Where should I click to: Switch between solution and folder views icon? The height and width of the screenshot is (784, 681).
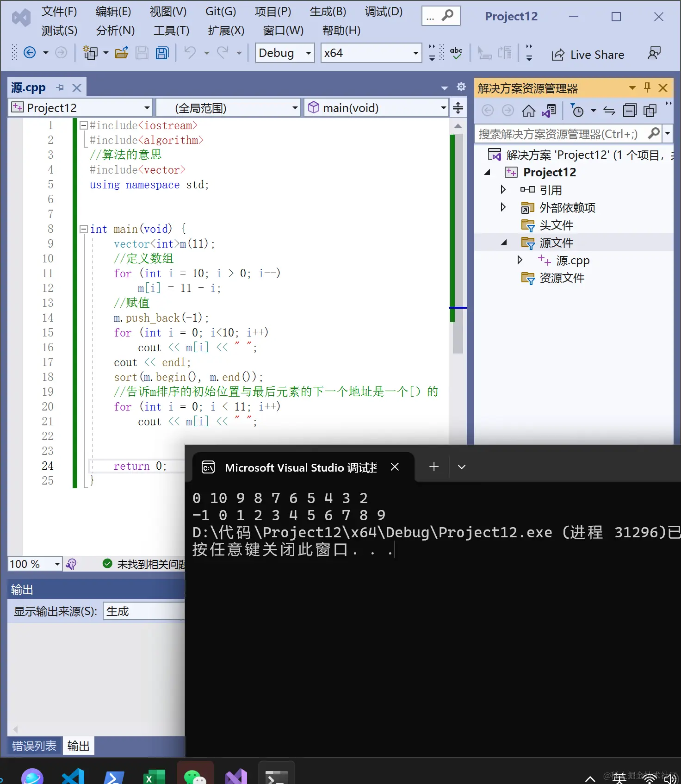pyautogui.click(x=549, y=111)
